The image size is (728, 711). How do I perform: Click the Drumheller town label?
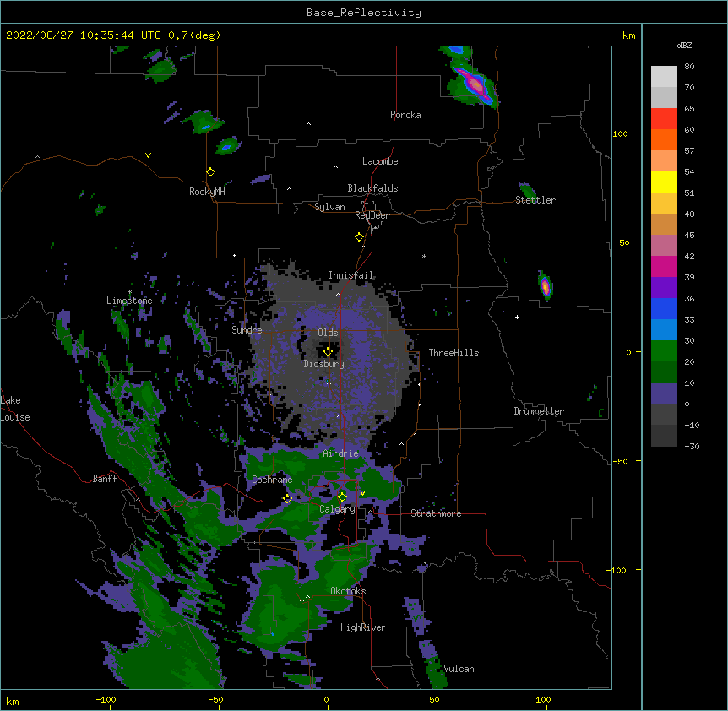(x=539, y=411)
